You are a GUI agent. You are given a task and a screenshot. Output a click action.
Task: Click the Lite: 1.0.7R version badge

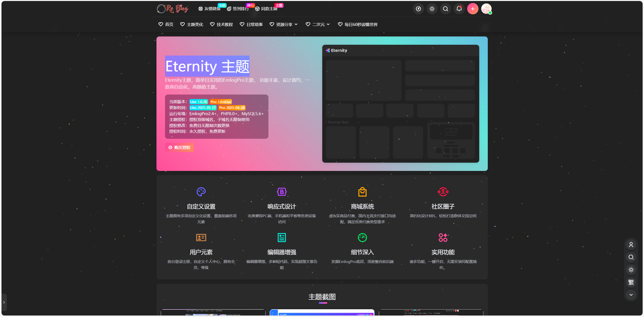pyautogui.click(x=199, y=102)
